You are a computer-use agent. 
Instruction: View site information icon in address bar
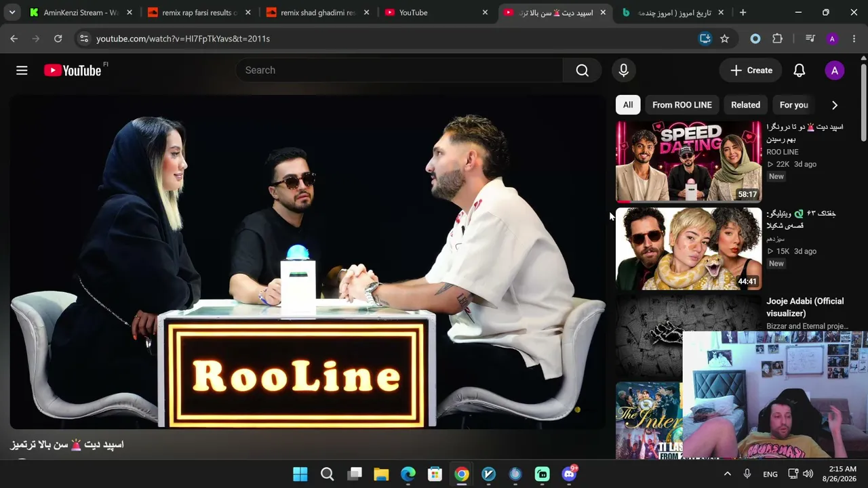click(84, 39)
